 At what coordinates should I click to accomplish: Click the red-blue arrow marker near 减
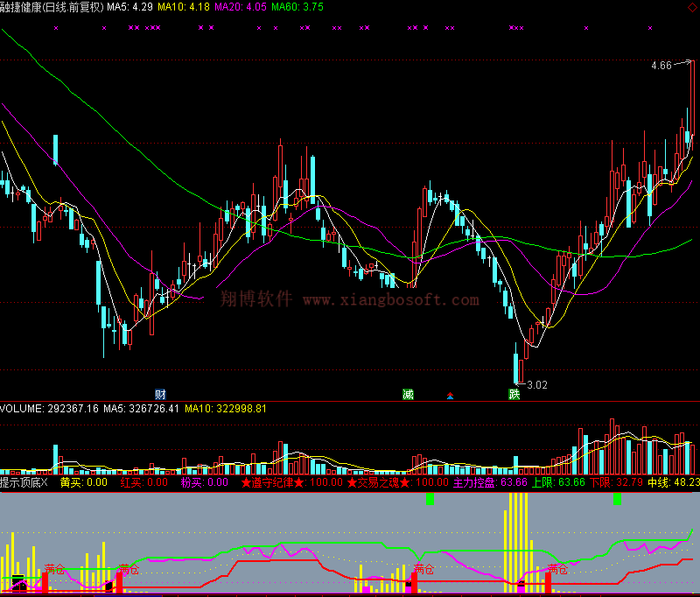pyautogui.click(x=451, y=395)
